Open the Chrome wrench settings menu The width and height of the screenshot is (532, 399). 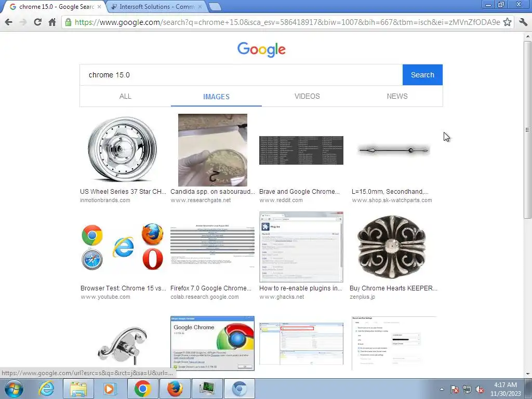[x=523, y=22]
